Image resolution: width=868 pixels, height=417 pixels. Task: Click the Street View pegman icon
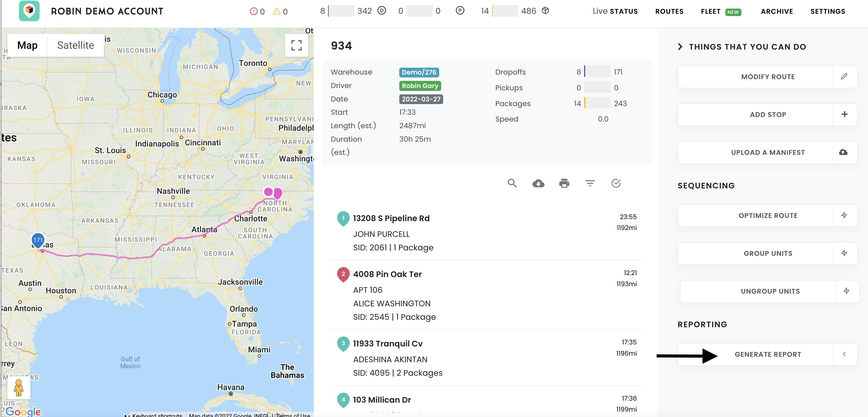coord(19,388)
